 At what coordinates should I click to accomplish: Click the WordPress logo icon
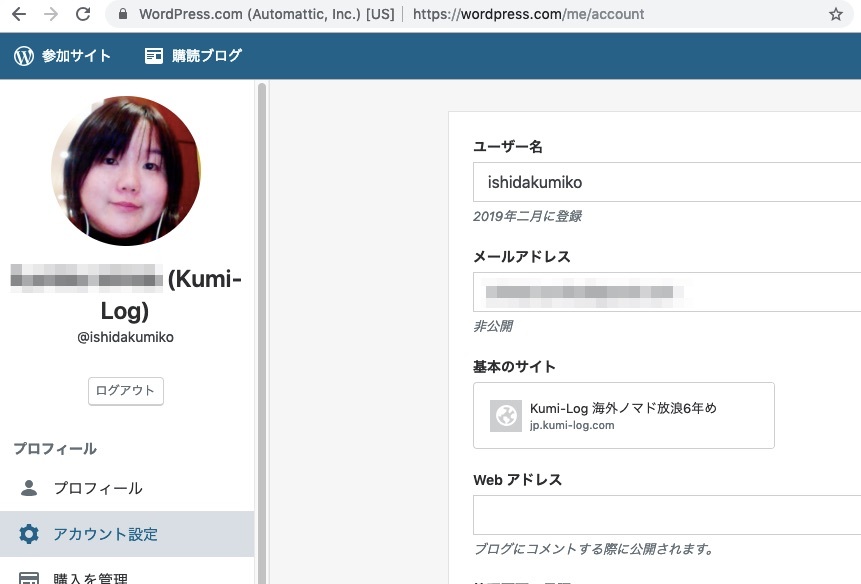[24, 55]
